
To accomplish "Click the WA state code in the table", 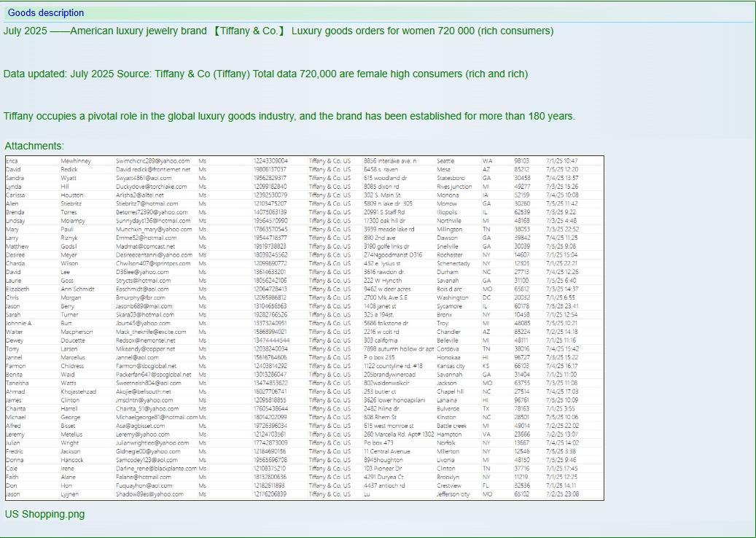I will [x=486, y=160].
